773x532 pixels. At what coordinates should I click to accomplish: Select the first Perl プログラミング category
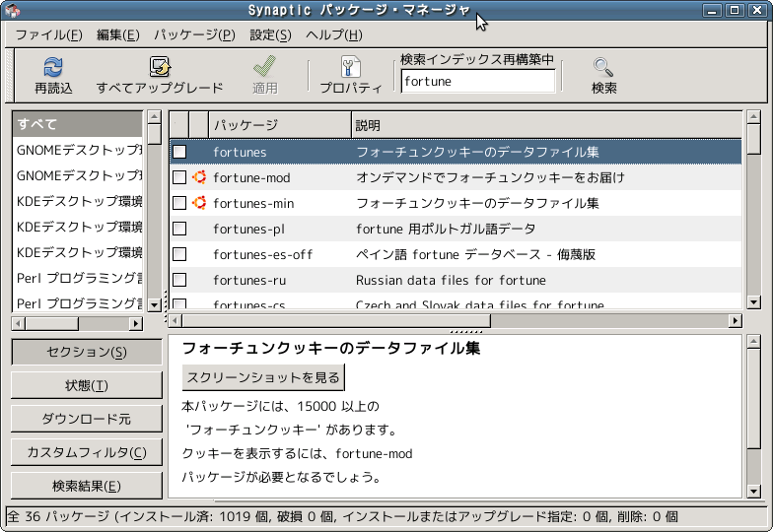pyautogui.click(x=78, y=278)
